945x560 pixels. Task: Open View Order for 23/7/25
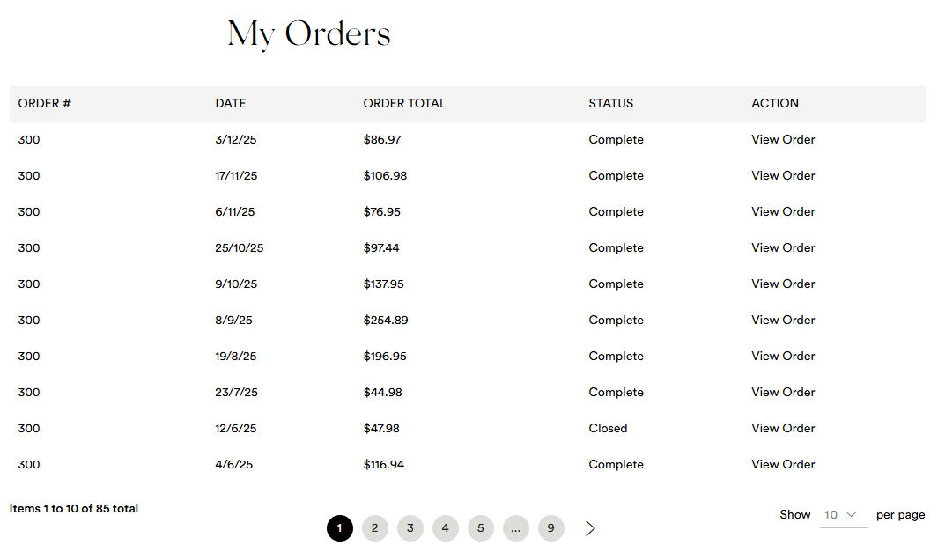pos(783,393)
